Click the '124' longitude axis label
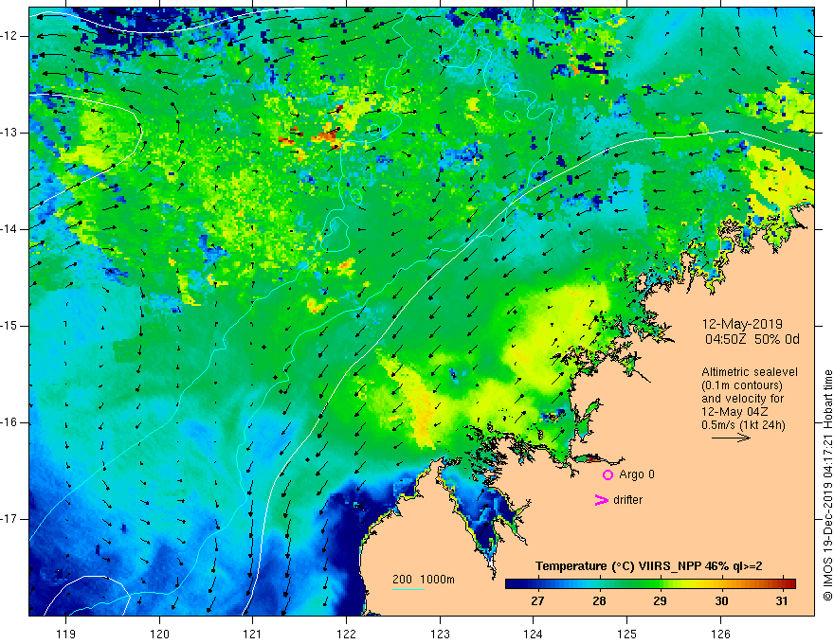834x644 pixels. tap(534, 634)
